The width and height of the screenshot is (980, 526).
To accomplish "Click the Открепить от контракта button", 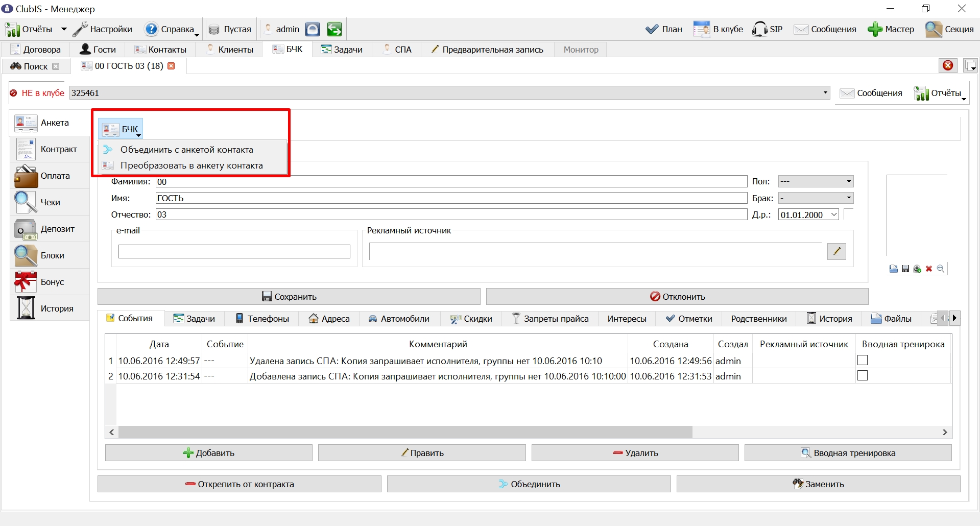I will point(240,484).
